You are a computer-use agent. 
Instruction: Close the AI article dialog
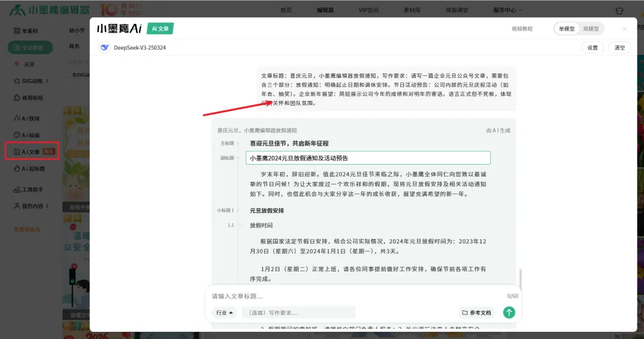pos(625,29)
